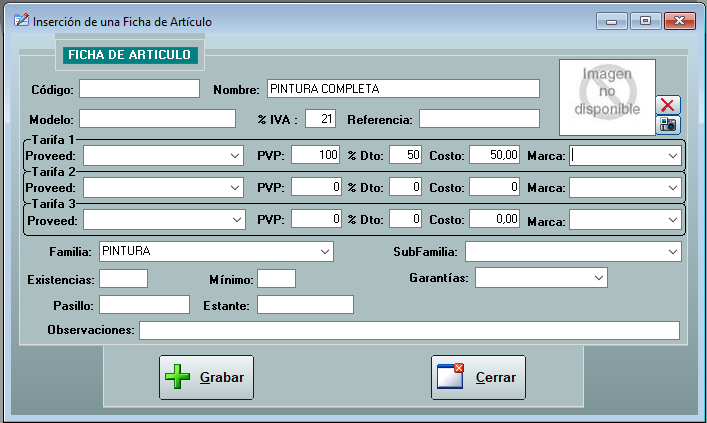This screenshot has width=707, height=423.
Task: Click the Tarifa 3 % Dto field
Action: pyautogui.click(x=405, y=219)
